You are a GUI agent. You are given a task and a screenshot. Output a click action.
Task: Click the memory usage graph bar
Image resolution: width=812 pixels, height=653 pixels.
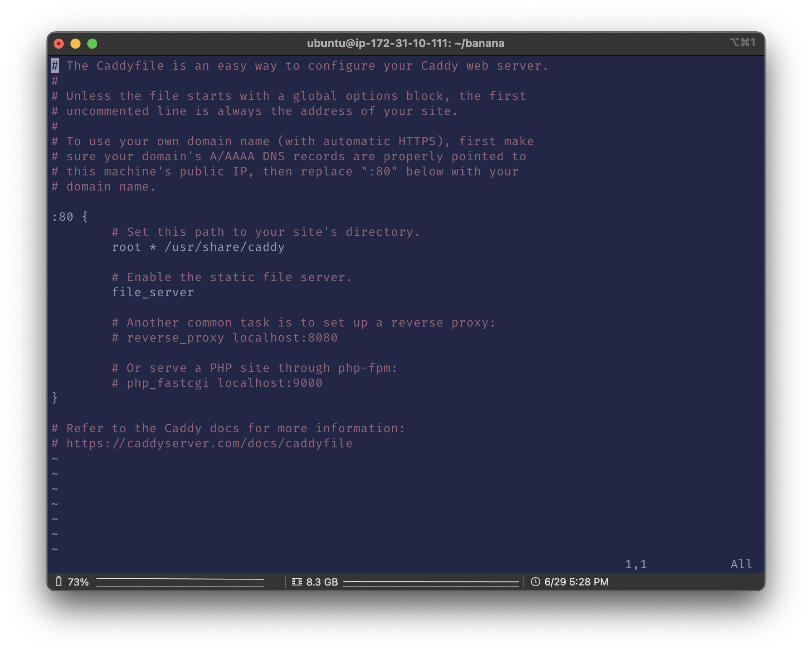(431, 582)
